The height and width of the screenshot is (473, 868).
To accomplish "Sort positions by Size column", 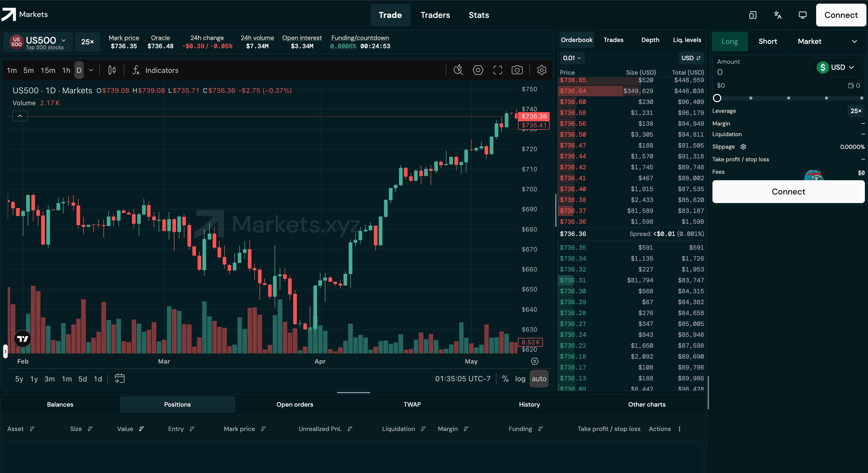I will pos(90,429).
